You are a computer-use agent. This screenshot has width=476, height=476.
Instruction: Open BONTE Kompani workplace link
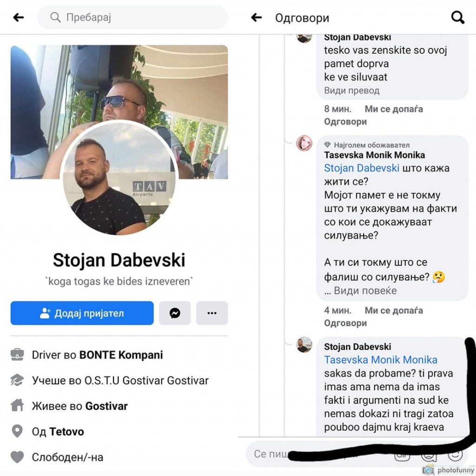pos(121,355)
